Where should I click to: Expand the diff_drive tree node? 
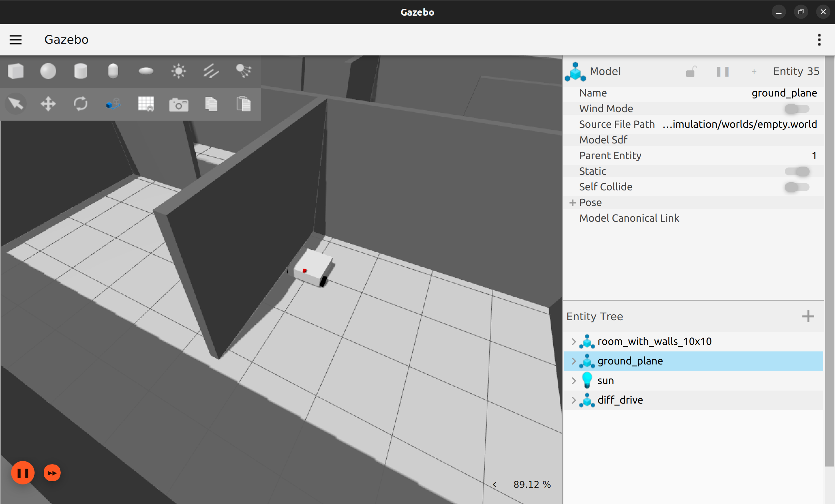(x=573, y=400)
